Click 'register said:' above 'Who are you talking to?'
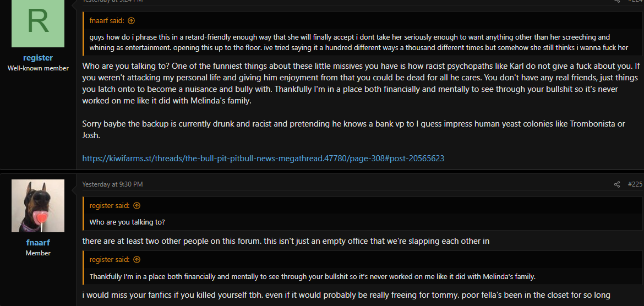The image size is (644, 306). point(110,205)
